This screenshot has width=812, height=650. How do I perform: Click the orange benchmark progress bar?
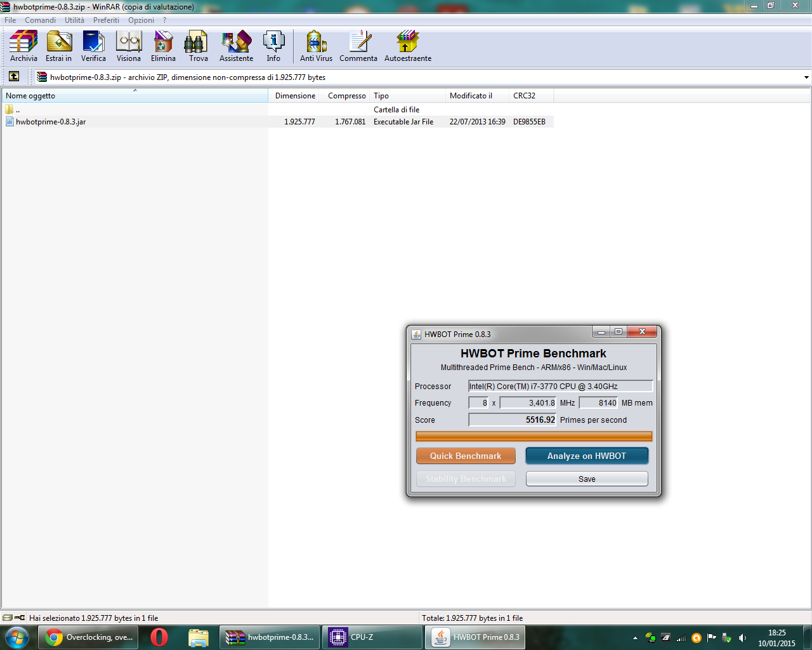534,436
